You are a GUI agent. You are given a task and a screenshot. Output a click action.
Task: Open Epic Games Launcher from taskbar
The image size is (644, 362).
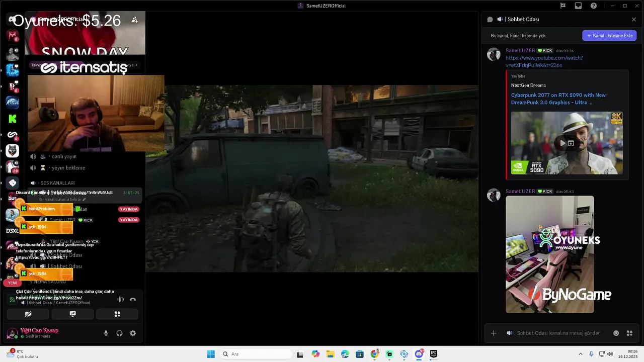click(x=434, y=354)
